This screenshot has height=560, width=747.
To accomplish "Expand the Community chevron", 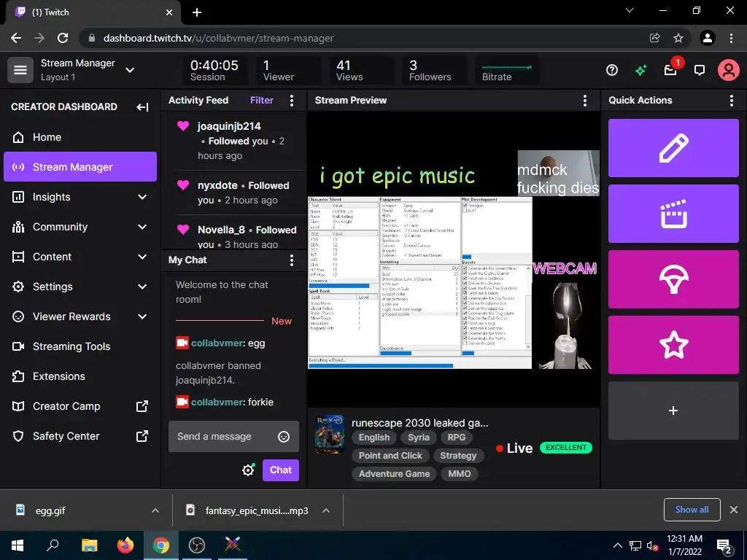I will [142, 227].
